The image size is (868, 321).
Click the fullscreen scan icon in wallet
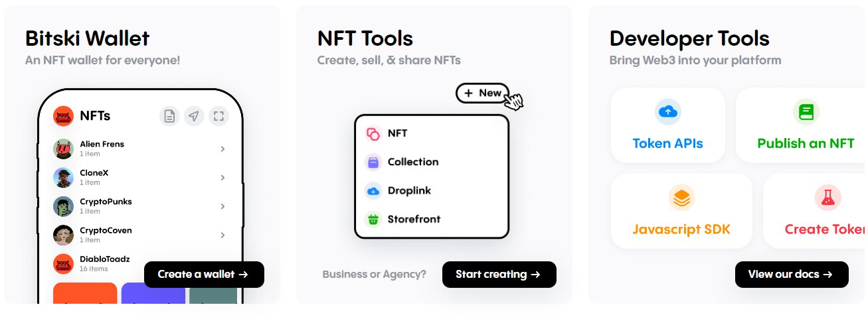coord(218,116)
